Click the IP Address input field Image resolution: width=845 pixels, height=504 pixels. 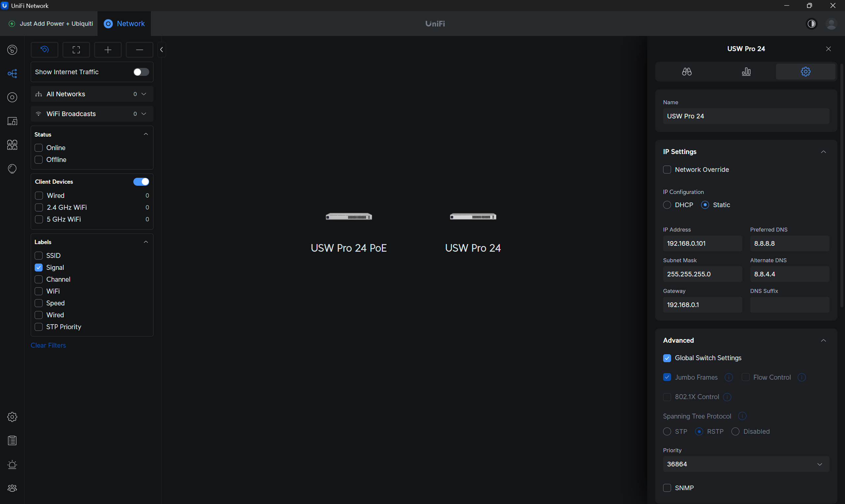coord(702,243)
